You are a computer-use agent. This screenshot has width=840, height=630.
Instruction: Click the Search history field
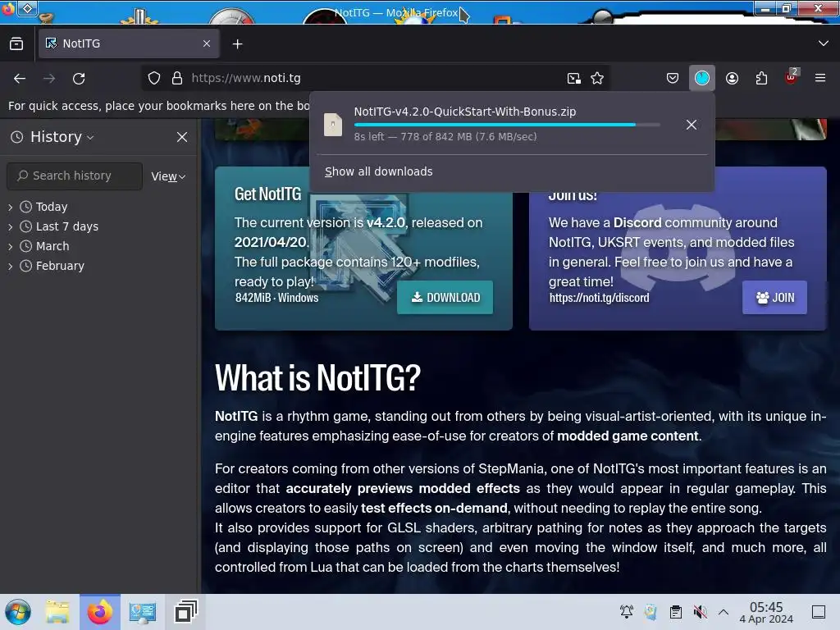75,176
